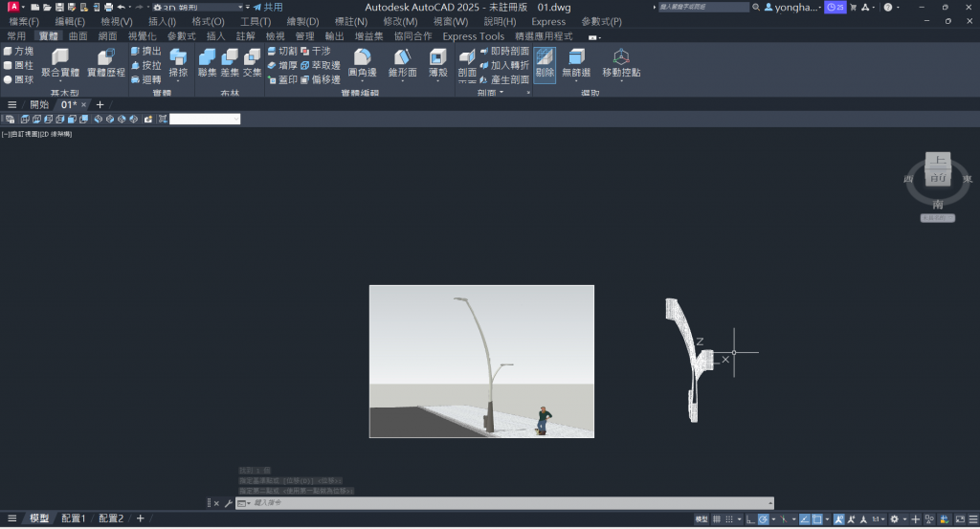
Task: Select the 萃取邊 Extract Edges tool
Action: (321, 65)
